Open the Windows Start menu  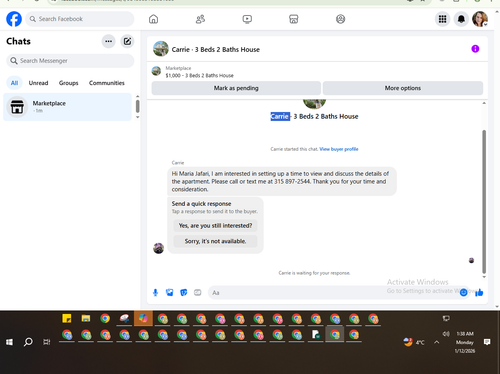coord(9,342)
